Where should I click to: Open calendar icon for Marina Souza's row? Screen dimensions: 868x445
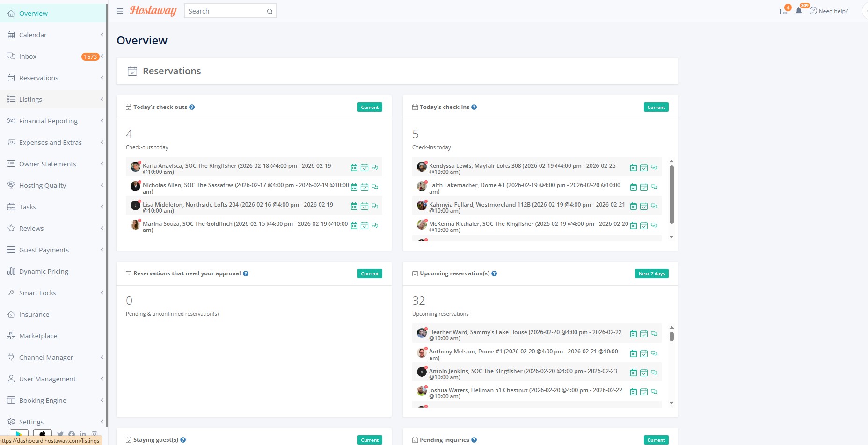[x=354, y=225]
